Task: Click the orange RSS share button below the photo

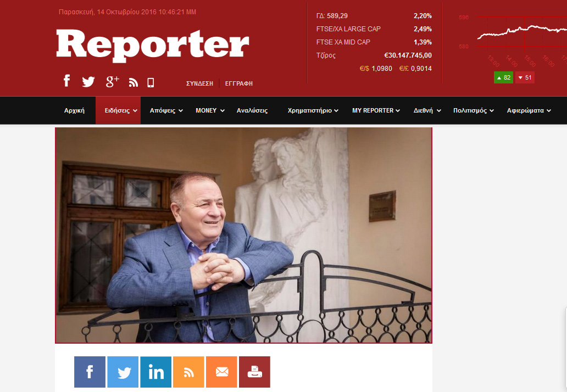Action: (x=189, y=372)
